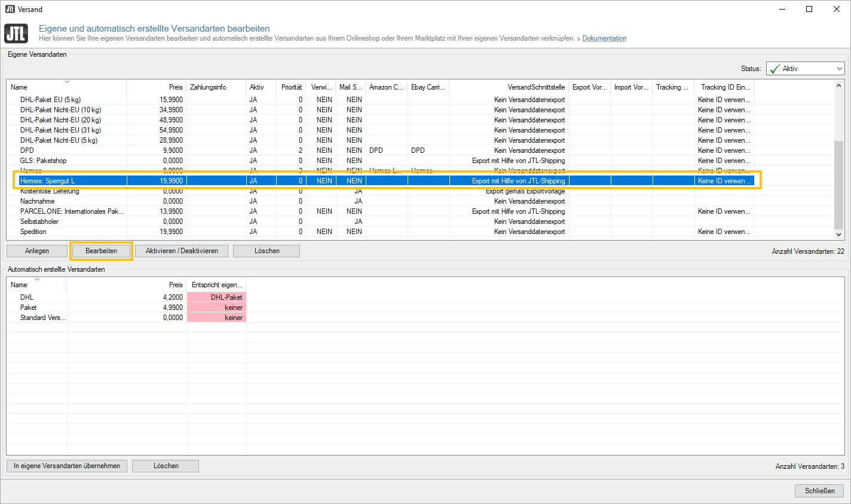Select the GLS: Paketshop row
851x504 pixels.
click(43, 161)
